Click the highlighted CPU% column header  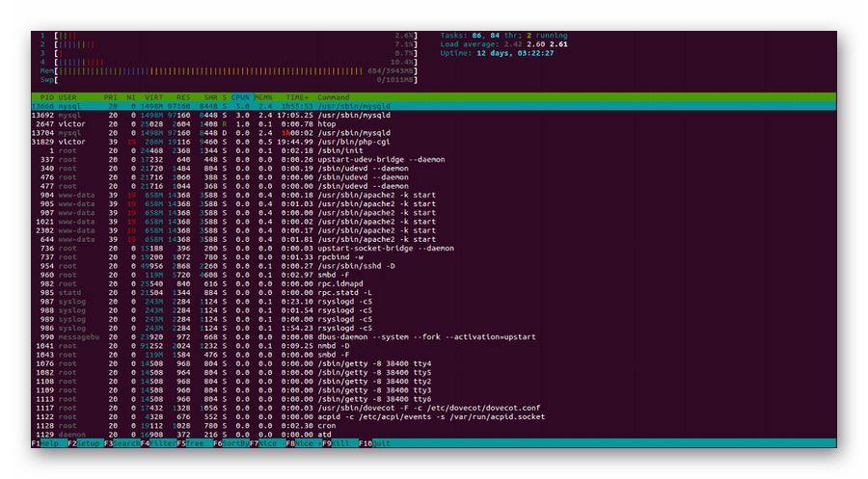point(240,97)
